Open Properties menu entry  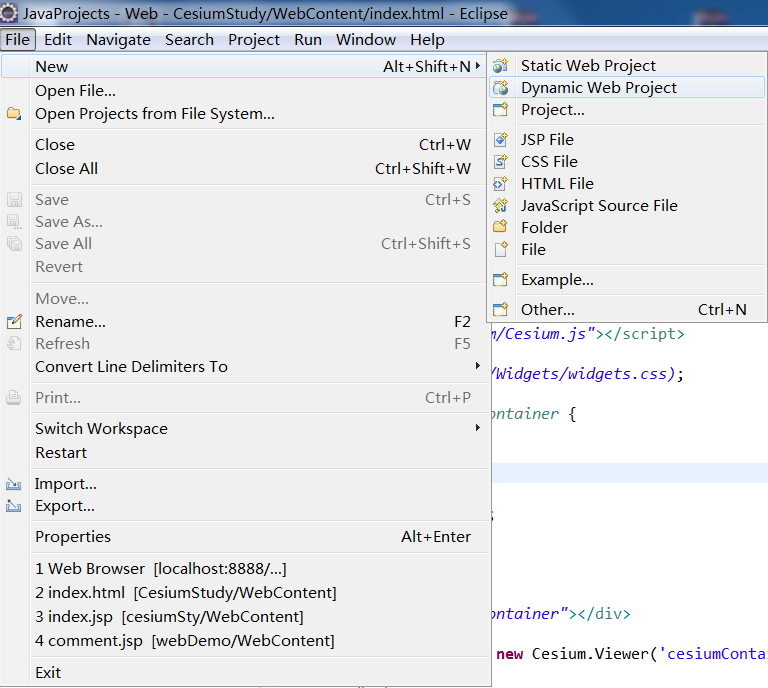246,537
